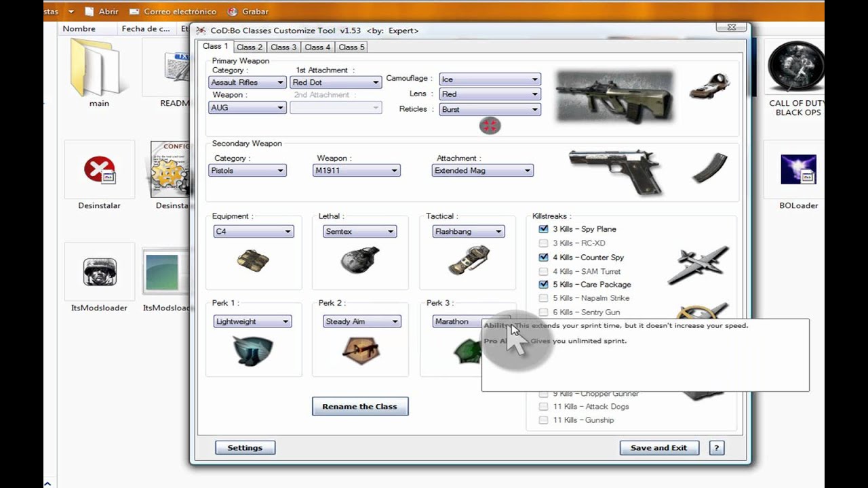Uncheck the 3 Kills Spy Plane killstreak

(x=543, y=229)
